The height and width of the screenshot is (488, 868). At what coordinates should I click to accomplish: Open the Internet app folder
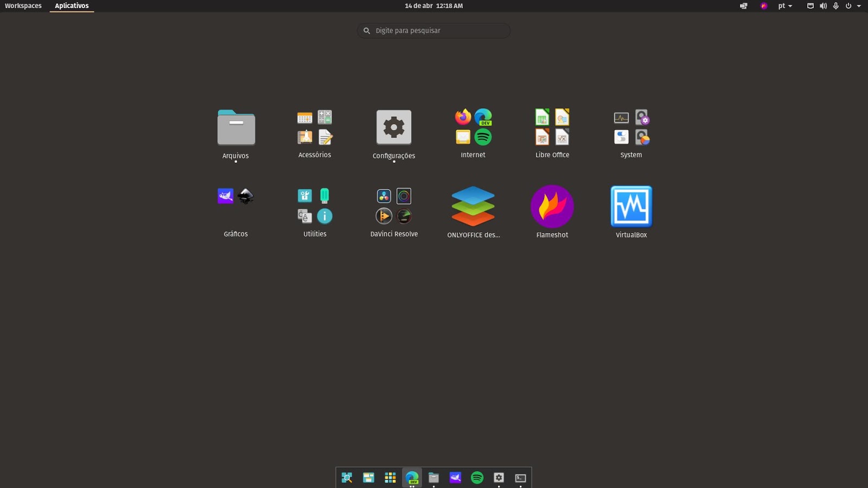click(473, 128)
